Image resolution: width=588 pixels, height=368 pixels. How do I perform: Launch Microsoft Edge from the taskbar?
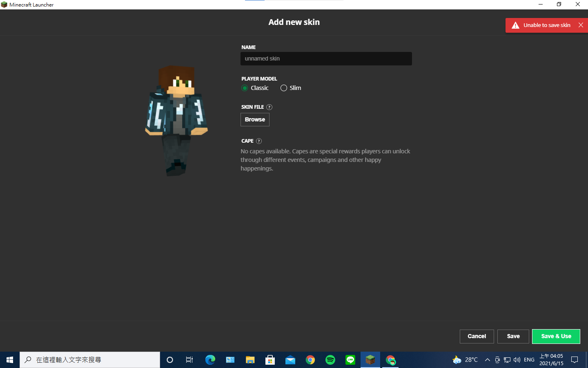[210, 360]
